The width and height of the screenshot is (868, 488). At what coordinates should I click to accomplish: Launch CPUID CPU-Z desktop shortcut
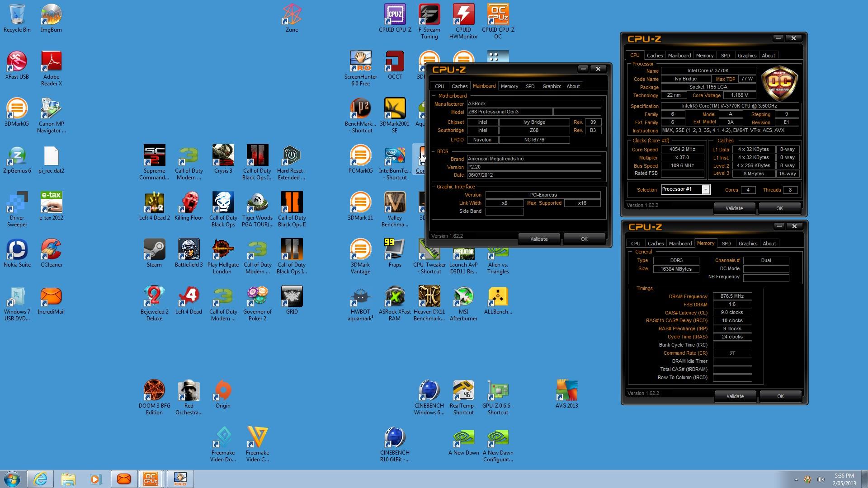(395, 18)
